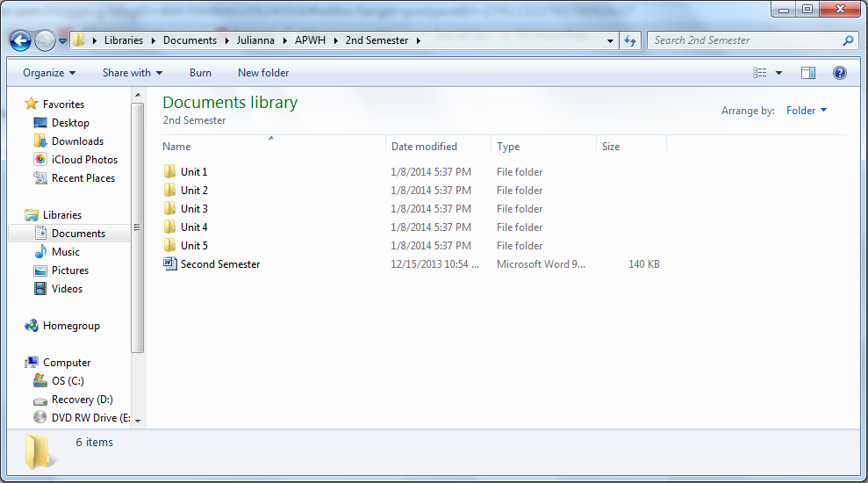Screen dimensions: 868x483
Task: Expand the Share with dropdown
Action: (133, 73)
